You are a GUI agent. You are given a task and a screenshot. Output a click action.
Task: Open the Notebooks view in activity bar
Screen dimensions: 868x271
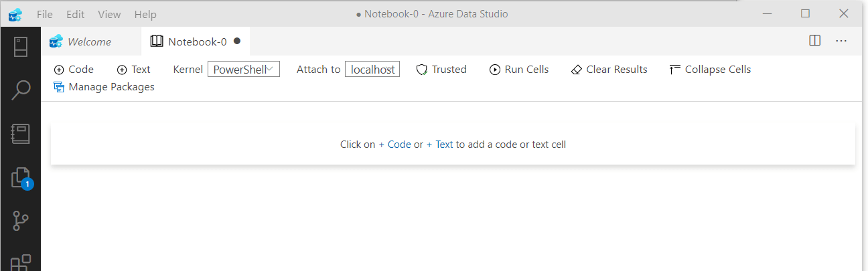click(21, 134)
